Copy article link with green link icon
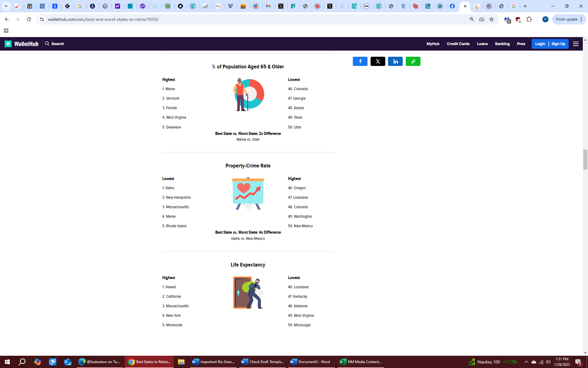This screenshot has width=588, height=368. tap(413, 61)
